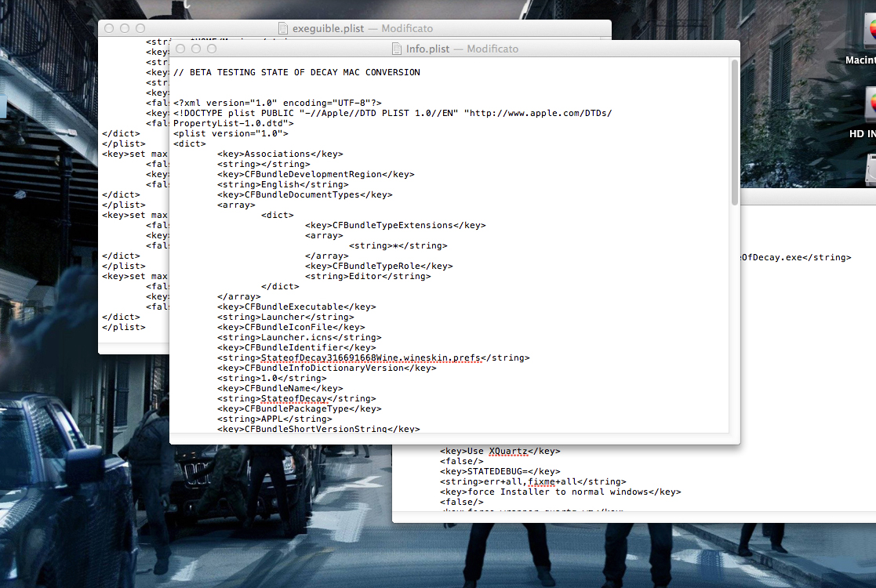Image resolution: width=876 pixels, height=588 pixels.
Task: Click the '<key>CFBundleDevelopmentRegion</key>' line
Action: click(316, 175)
